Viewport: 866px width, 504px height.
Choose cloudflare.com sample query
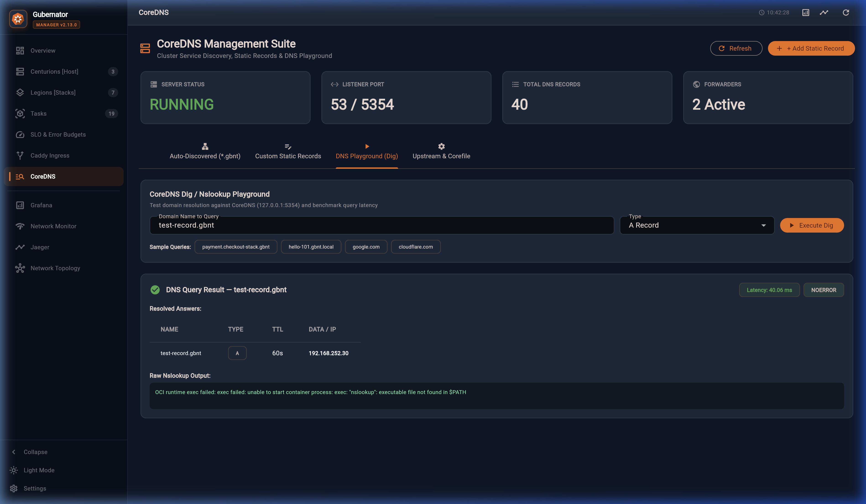point(416,247)
